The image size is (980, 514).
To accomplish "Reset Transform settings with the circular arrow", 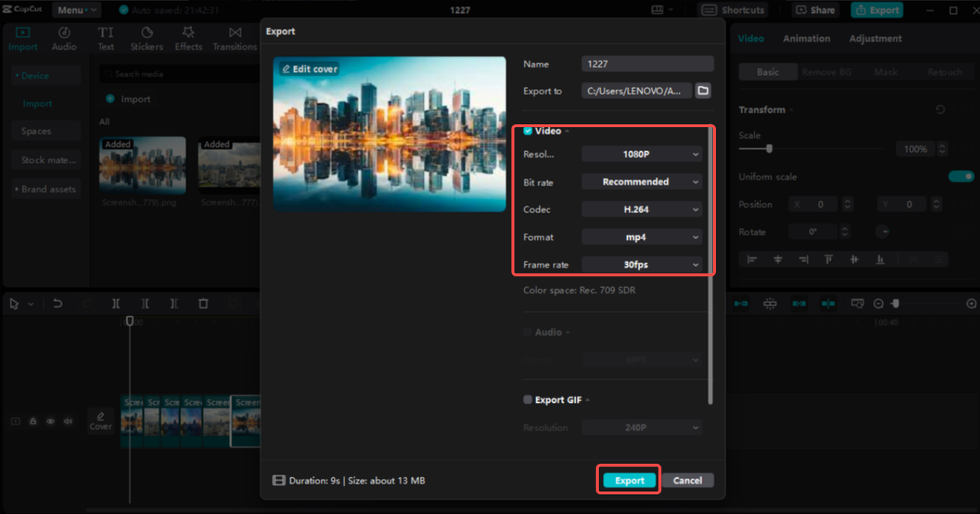I will [940, 110].
